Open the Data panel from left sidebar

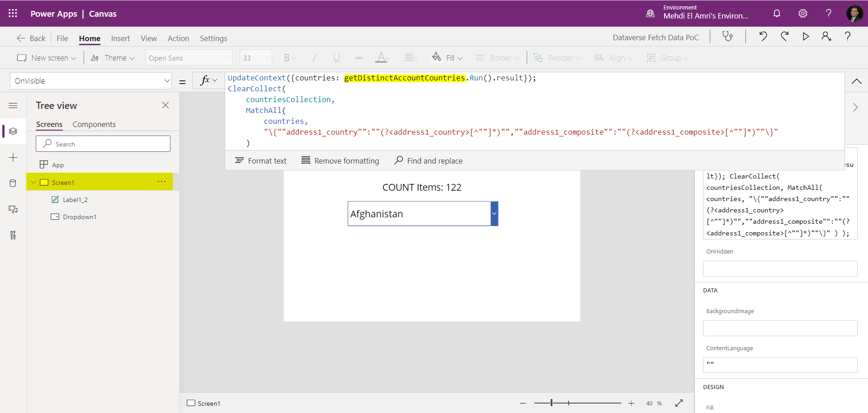click(x=13, y=183)
